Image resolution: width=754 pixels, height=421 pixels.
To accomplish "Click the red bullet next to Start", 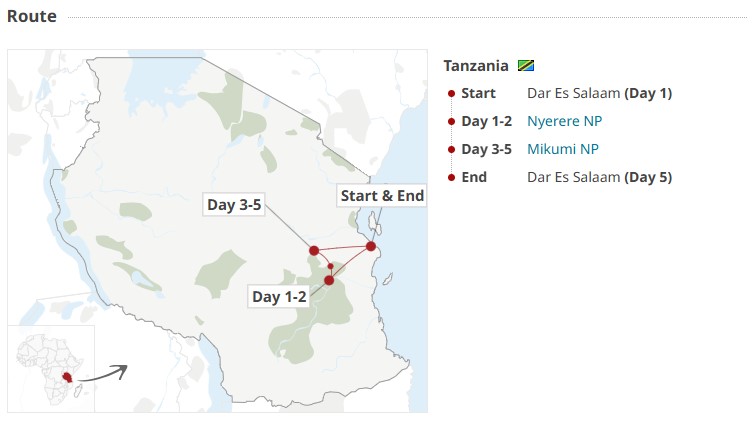I will (x=452, y=93).
